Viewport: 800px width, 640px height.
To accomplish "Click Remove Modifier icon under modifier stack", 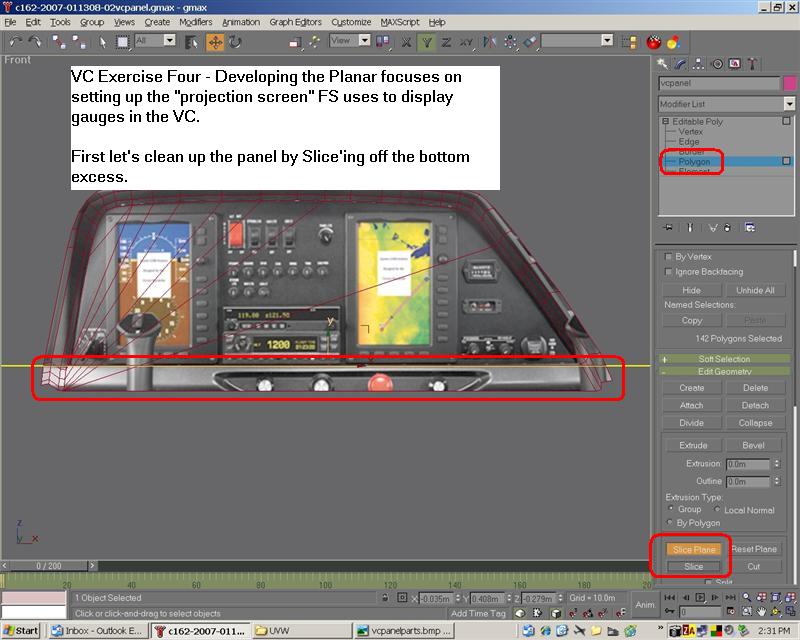I will 728,228.
